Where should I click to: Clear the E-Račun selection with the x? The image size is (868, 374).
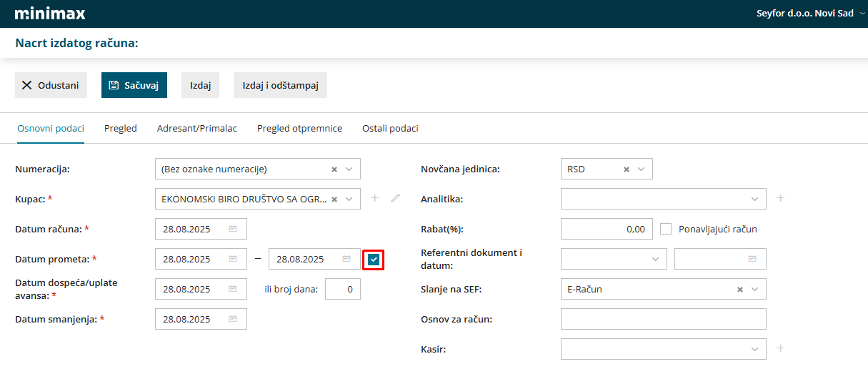pos(740,290)
